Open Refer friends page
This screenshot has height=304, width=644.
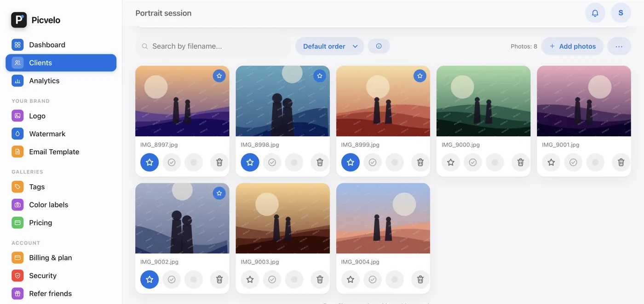pos(61,293)
